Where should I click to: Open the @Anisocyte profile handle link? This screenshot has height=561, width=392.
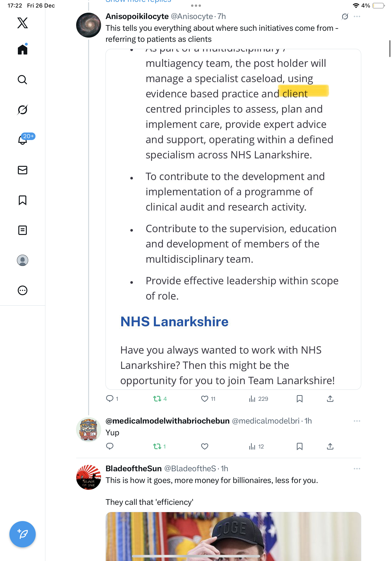(x=192, y=17)
